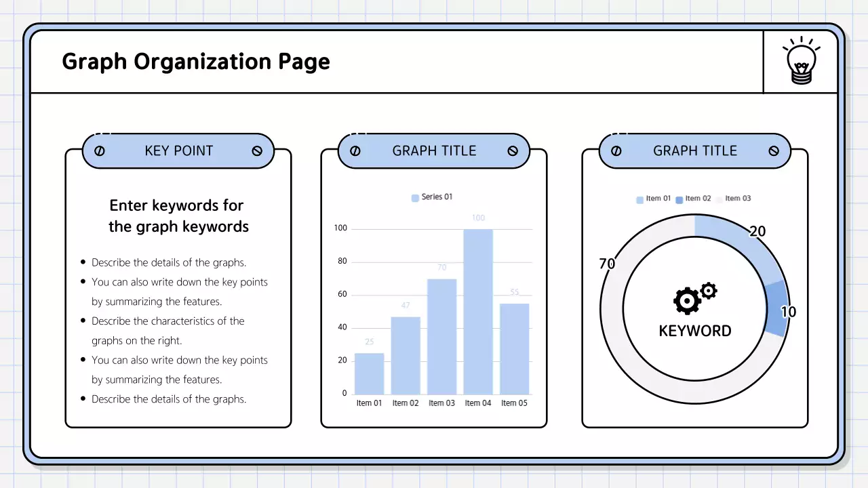
Task: Toggle the Series 01 legend marker
Action: point(414,197)
